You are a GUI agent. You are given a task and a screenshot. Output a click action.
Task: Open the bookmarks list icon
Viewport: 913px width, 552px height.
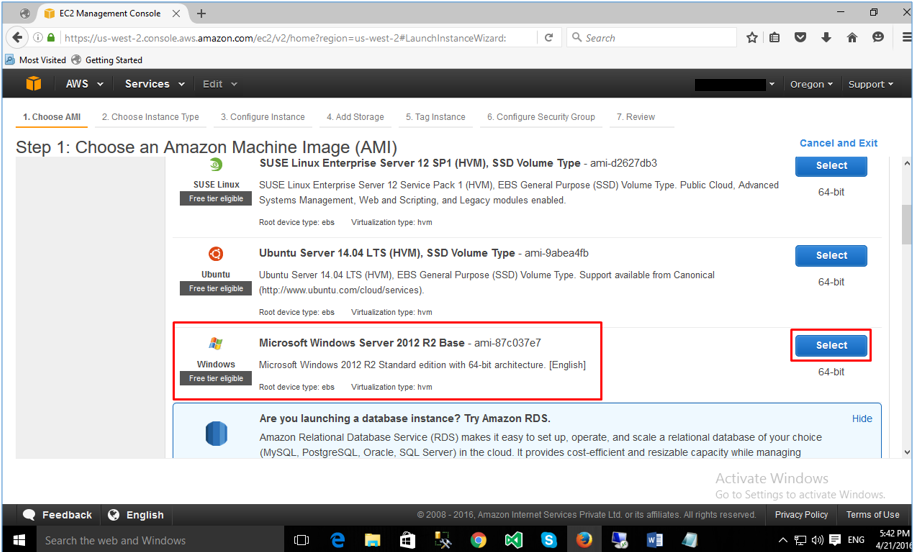coord(774,38)
